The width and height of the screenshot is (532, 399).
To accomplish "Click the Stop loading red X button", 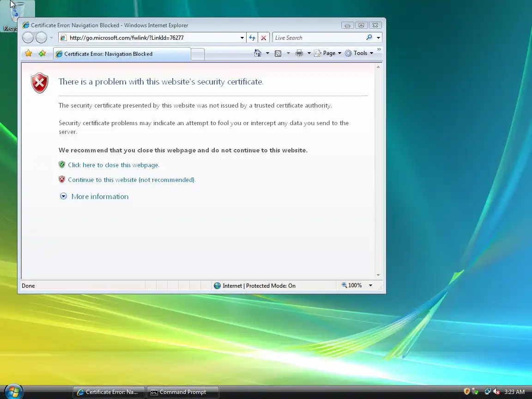I will tap(264, 38).
